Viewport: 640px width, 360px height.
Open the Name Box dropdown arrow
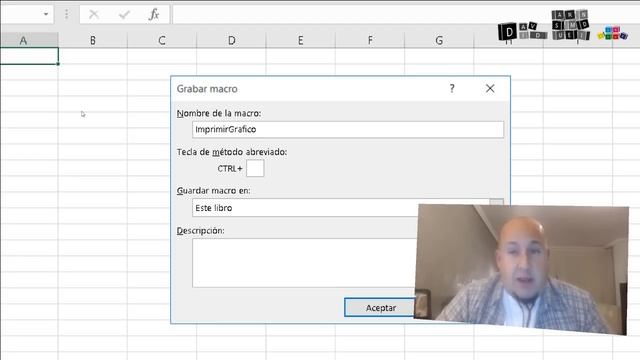[x=46, y=14]
